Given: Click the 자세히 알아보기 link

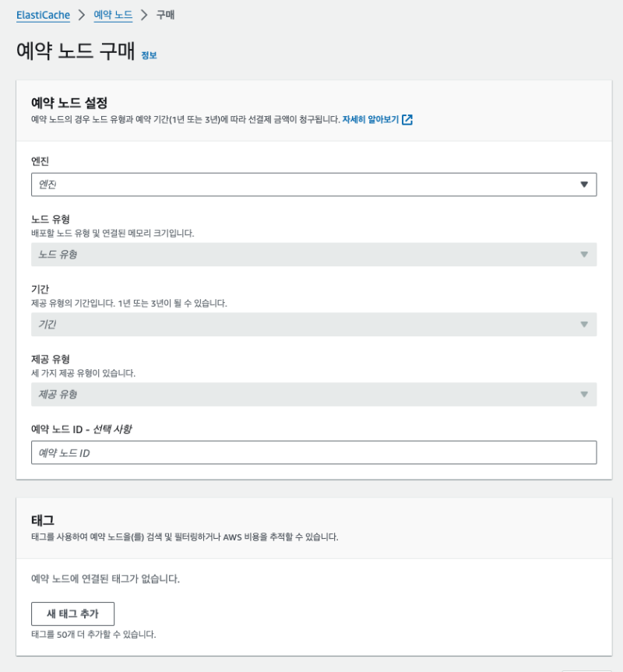Looking at the screenshot, I should click(370, 120).
